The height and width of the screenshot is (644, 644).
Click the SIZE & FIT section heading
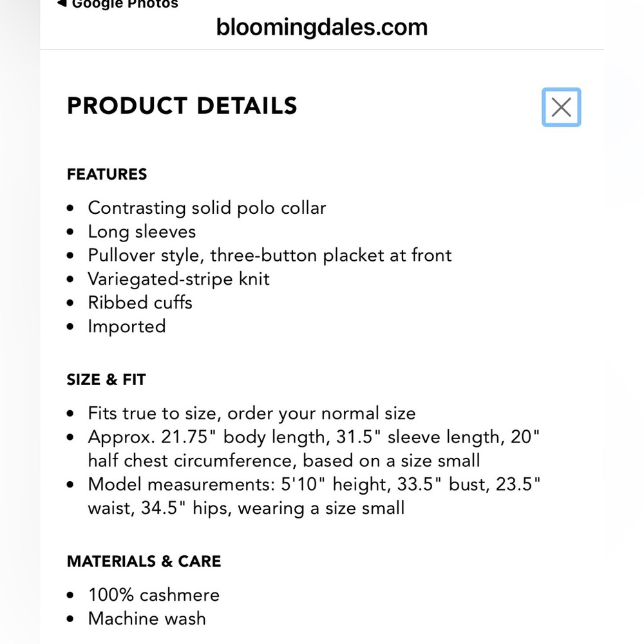(106, 379)
